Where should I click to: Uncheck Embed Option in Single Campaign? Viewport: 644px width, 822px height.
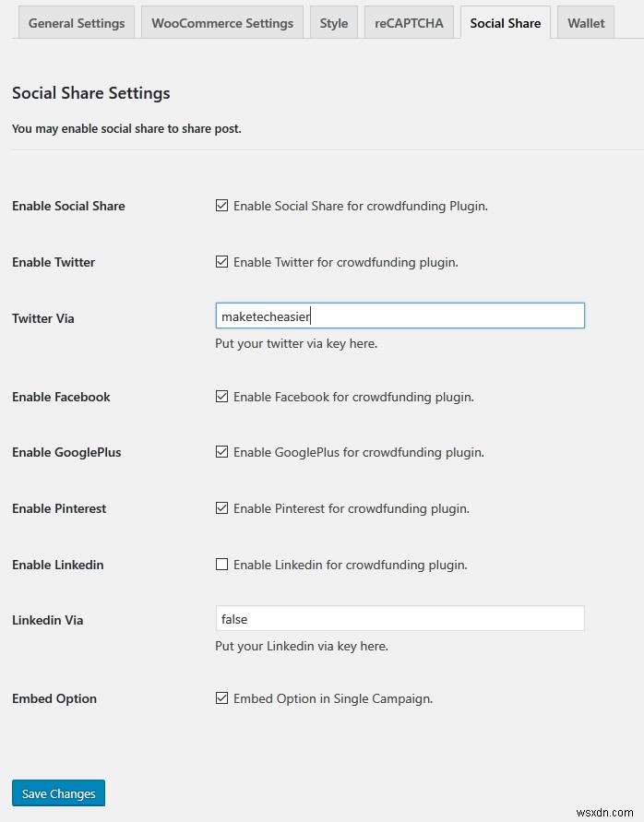tap(222, 698)
